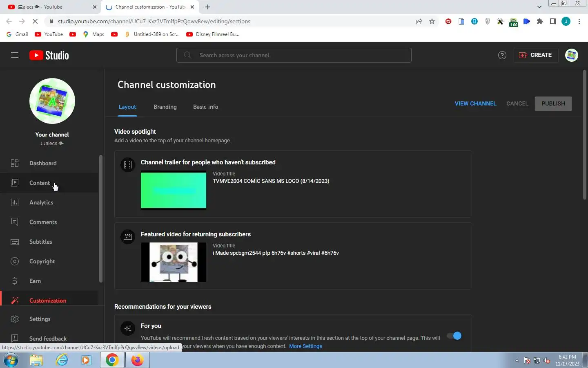The width and height of the screenshot is (588, 368).
Task: Open Internet Explorer from taskbar
Action: [62, 360]
